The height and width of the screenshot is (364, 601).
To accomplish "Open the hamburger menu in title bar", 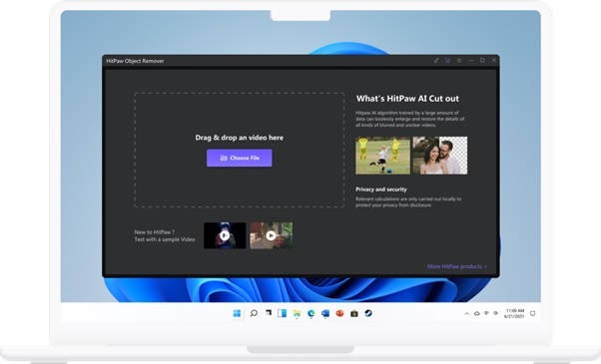I will [459, 61].
